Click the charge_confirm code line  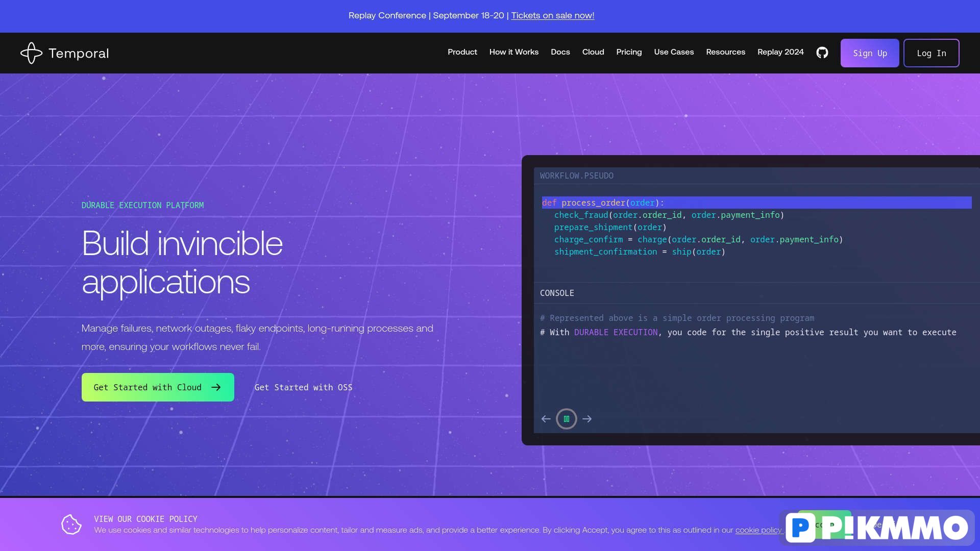click(698, 239)
